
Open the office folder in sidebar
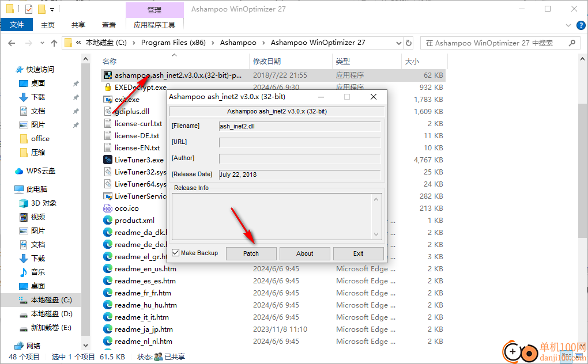40,139
